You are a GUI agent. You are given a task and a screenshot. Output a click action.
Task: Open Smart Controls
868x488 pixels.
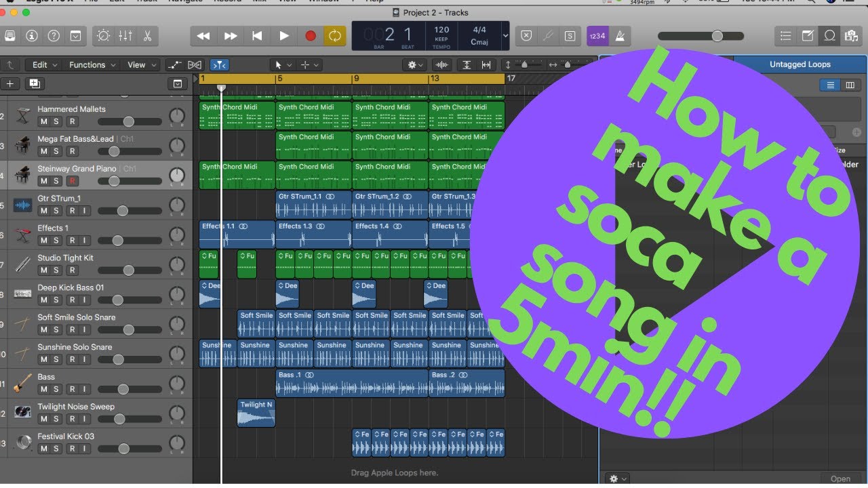point(103,35)
